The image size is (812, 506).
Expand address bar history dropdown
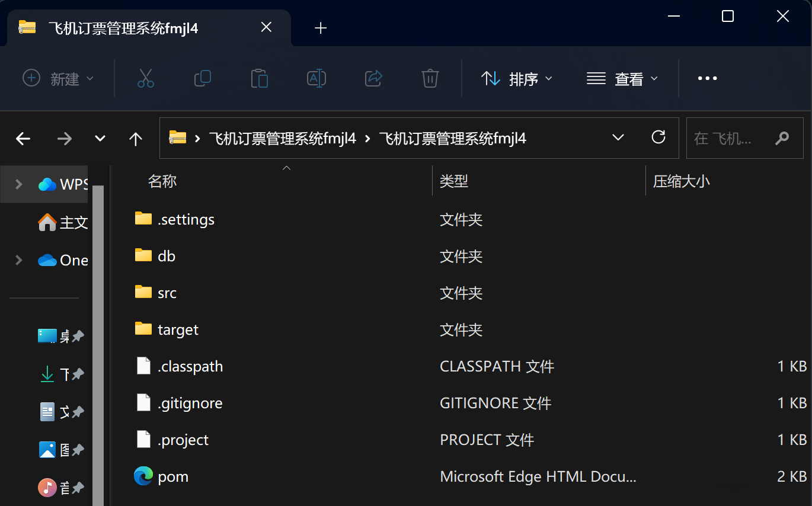tap(618, 137)
